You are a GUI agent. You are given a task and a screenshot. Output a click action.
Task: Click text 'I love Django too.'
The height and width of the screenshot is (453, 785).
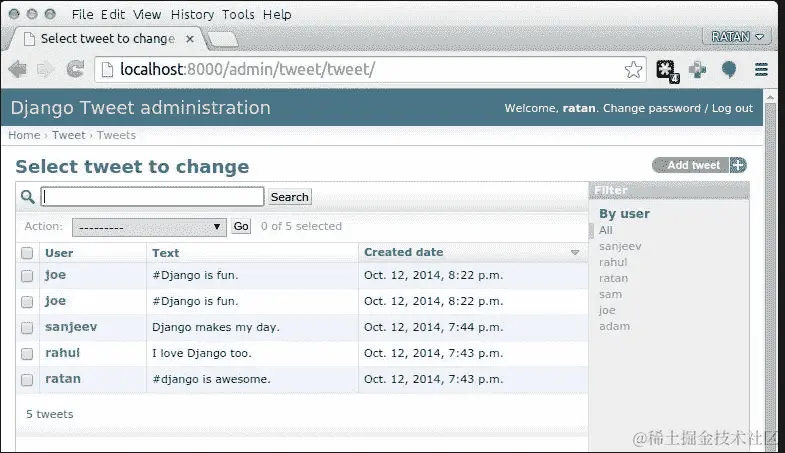(x=202, y=353)
